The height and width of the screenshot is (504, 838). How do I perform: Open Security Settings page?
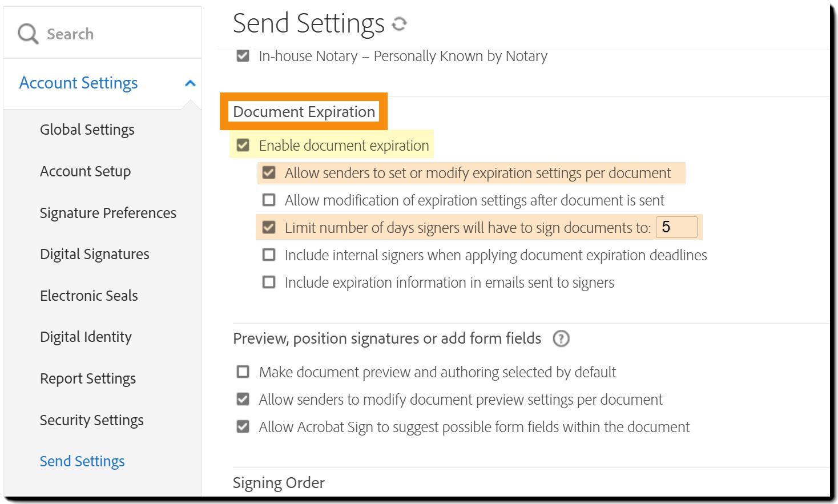tap(92, 420)
